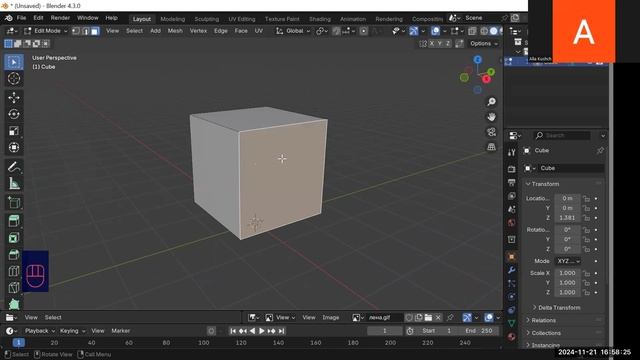Switch to the Shading workspace tab
Screen dimensions: 640x360
320,19
